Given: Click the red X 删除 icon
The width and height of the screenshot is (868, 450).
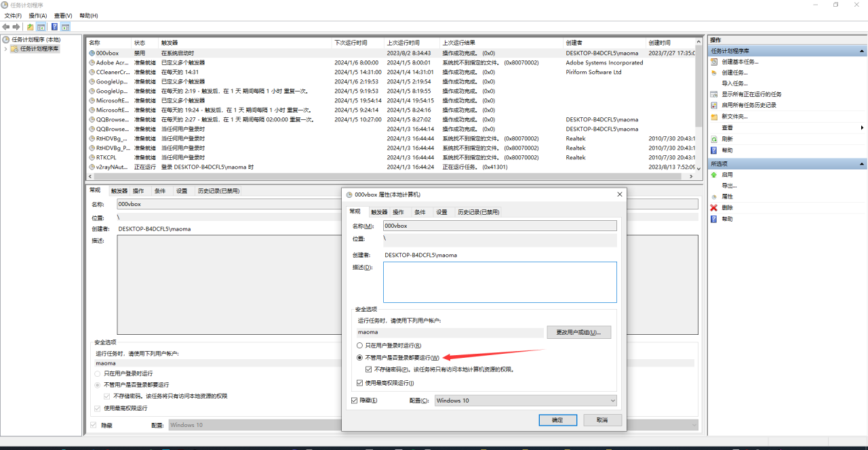Looking at the screenshot, I should 714,208.
